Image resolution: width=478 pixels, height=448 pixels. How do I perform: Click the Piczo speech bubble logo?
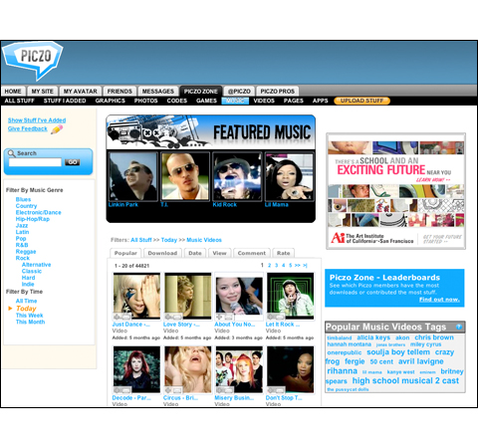point(32,60)
